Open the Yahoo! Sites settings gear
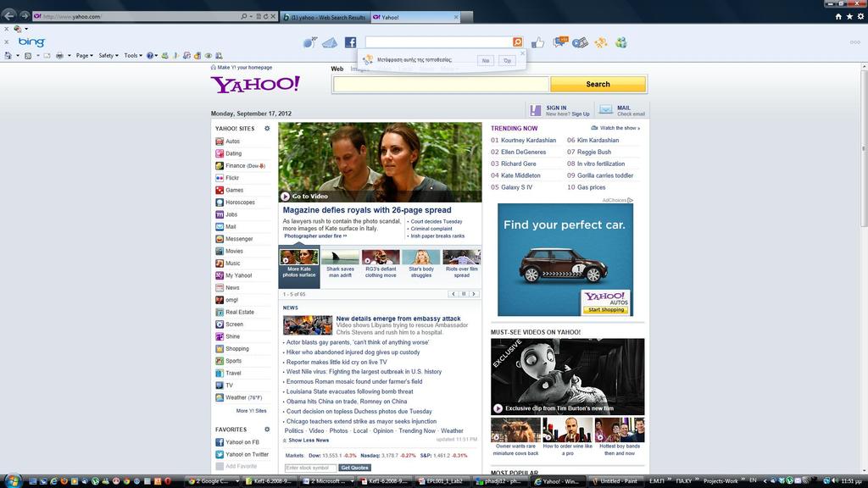 tap(267, 129)
